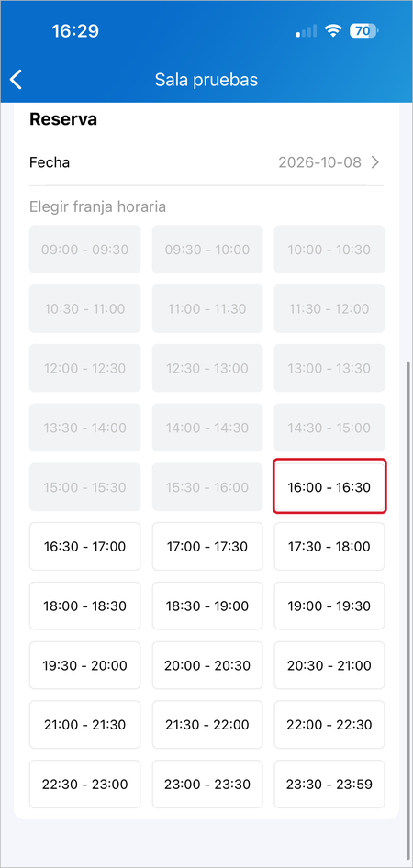Open the 2026-10-08 date picker
Image resolution: width=413 pixels, height=868 pixels.
click(319, 162)
